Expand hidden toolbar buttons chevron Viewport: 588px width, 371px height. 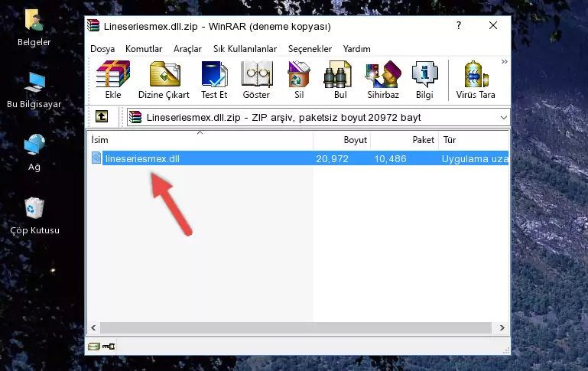(x=505, y=61)
